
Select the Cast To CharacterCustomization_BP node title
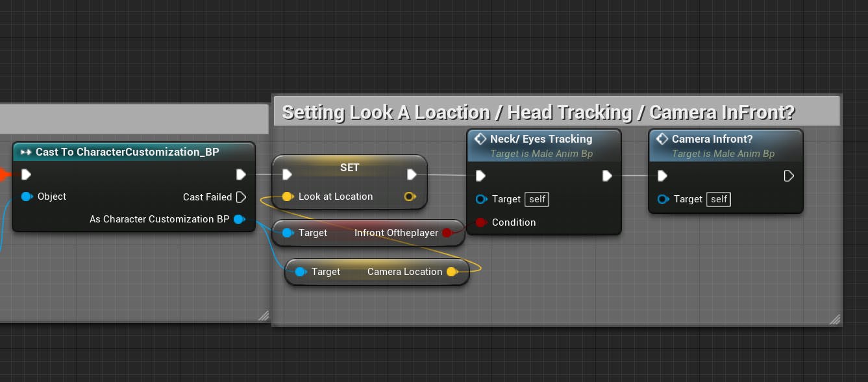click(127, 152)
